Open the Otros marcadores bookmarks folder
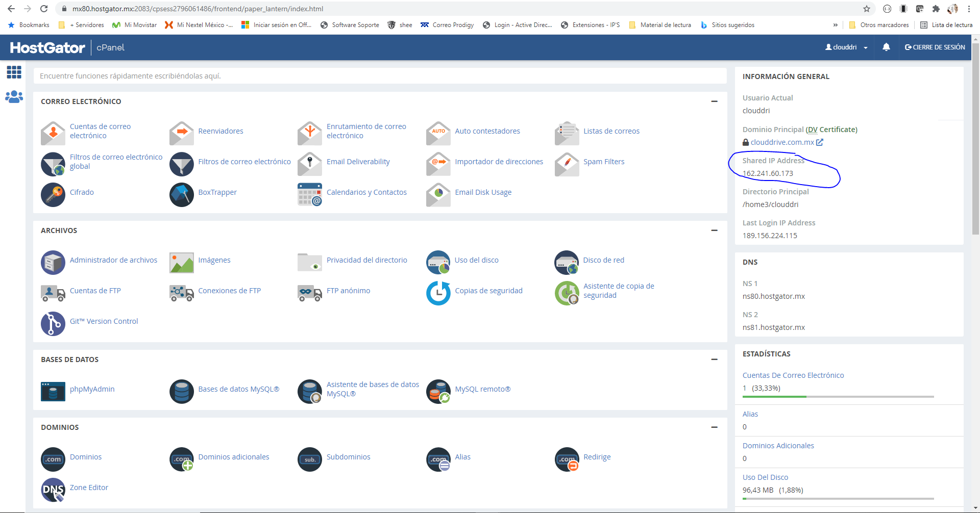The height and width of the screenshot is (513, 980). [879, 24]
